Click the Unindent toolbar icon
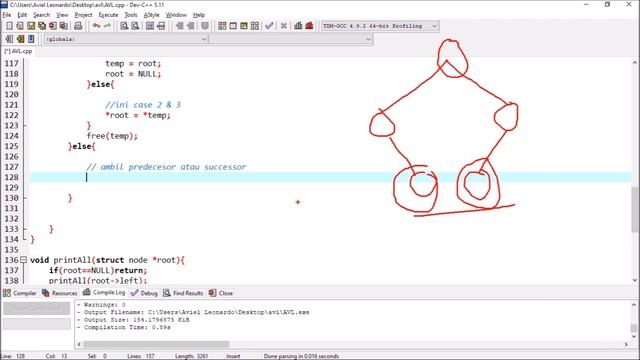Image resolution: width=640 pixels, height=360 pixels. pos(191,26)
